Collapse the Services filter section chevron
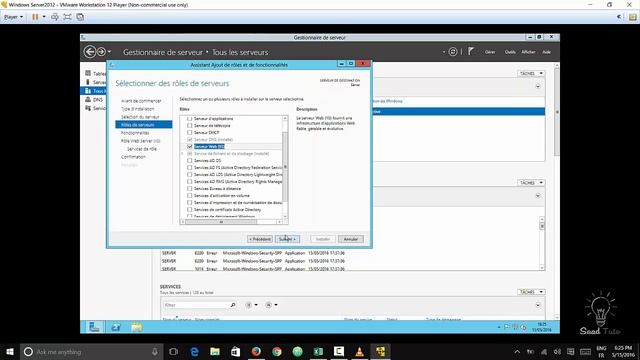 (538, 305)
